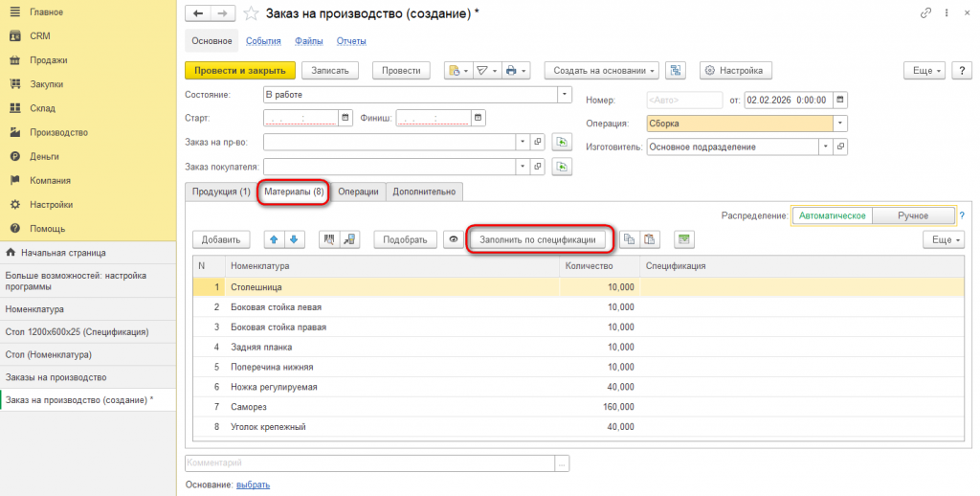
Task: Open the three-dot window menu
Action: click(947, 13)
